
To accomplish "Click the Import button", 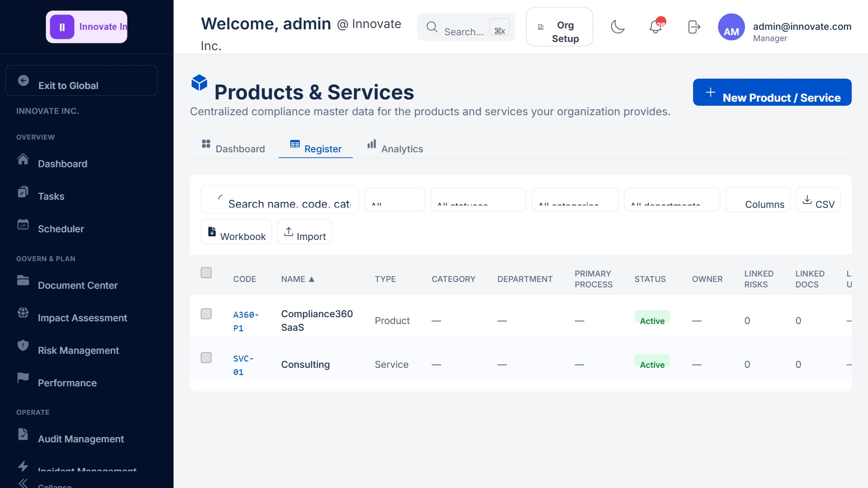I will tap(305, 232).
